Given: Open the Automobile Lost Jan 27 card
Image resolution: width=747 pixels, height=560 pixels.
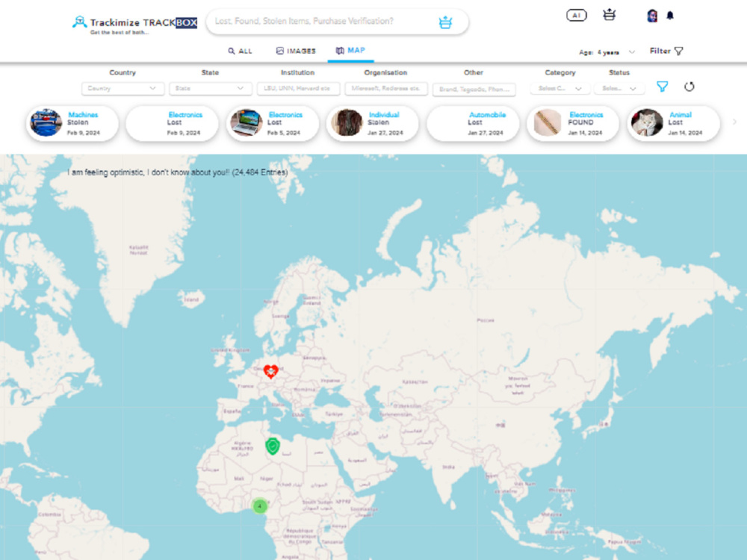Looking at the screenshot, I should [473, 123].
